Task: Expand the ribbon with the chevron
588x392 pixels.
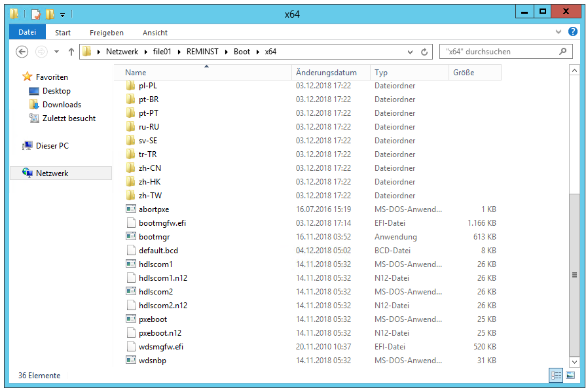Action: coord(559,32)
